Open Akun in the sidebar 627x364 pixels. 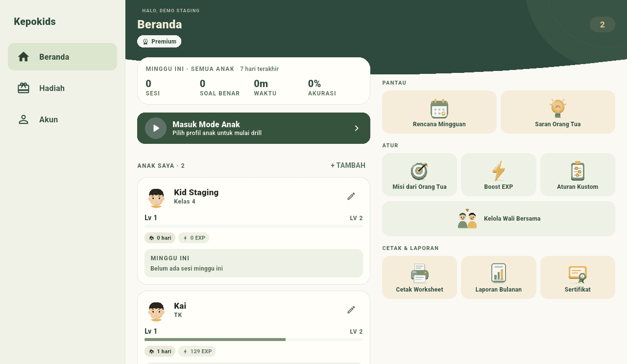tap(62, 119)
